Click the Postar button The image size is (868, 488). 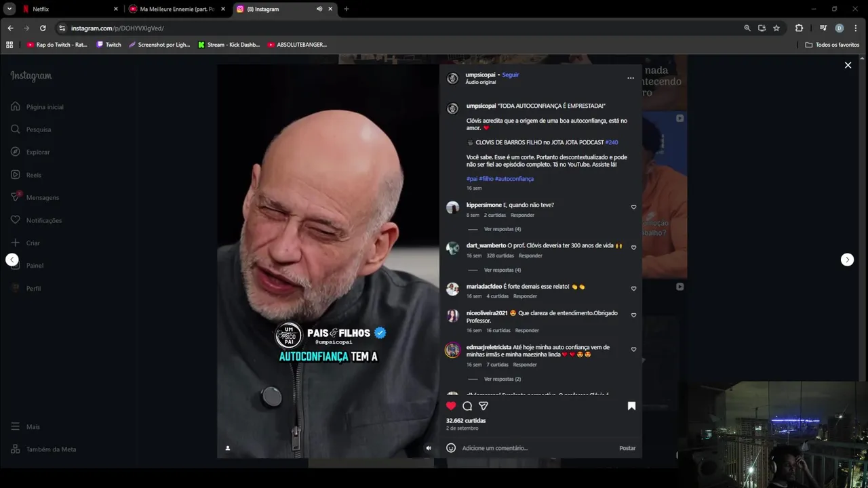click(x=627, y=448)
